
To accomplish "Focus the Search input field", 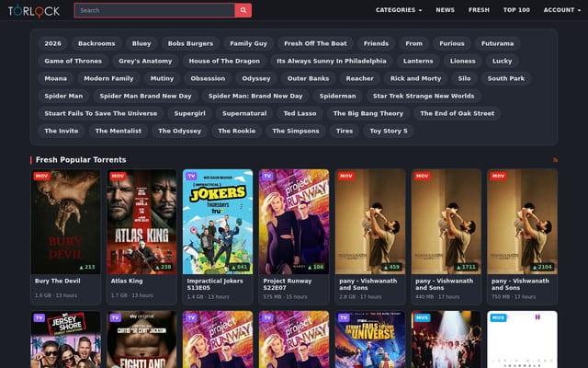I will pyautogui.click(x=154, y=10).
